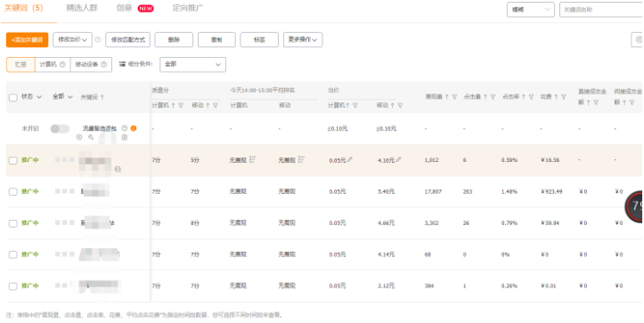Edit mobile bid 4.10元 pencil icon

[398, 159]
